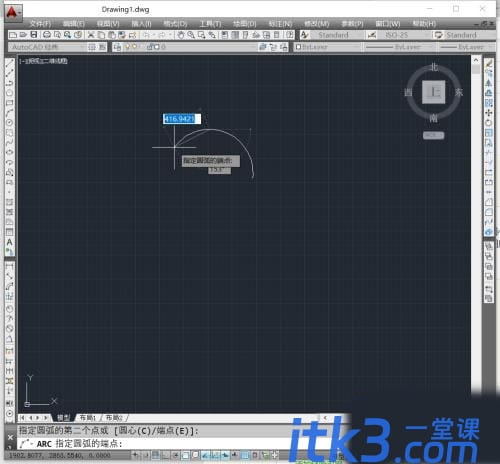Open the 文件(F) menu
Viewport: 500px width, 464px height.
(x=40, y=23)
